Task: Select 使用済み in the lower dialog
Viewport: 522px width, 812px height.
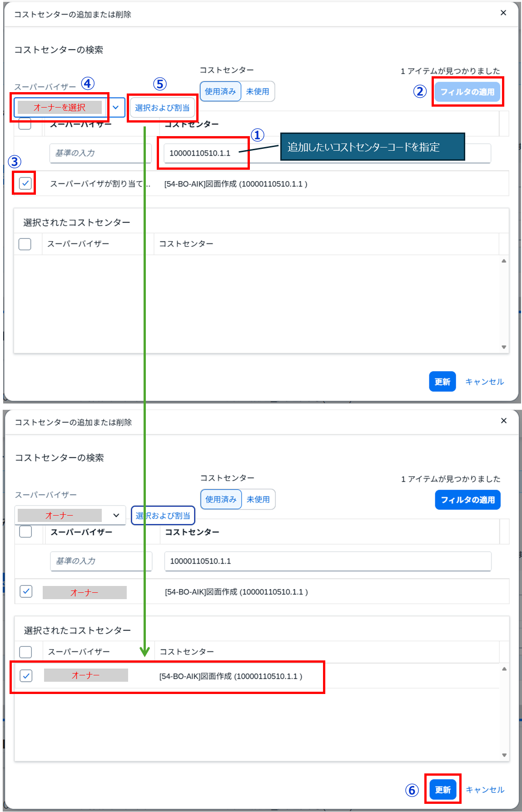Action: pyautogui.click(x=221, y=499)
